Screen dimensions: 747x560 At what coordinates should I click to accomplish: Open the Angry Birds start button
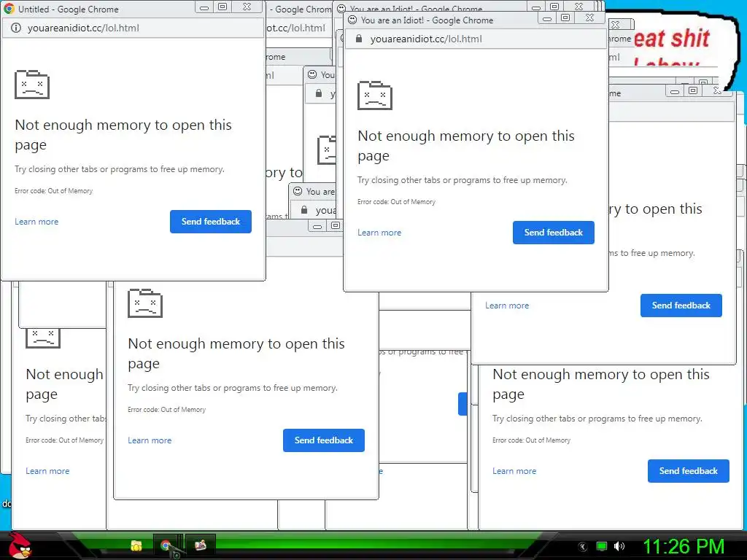(20, 545)
